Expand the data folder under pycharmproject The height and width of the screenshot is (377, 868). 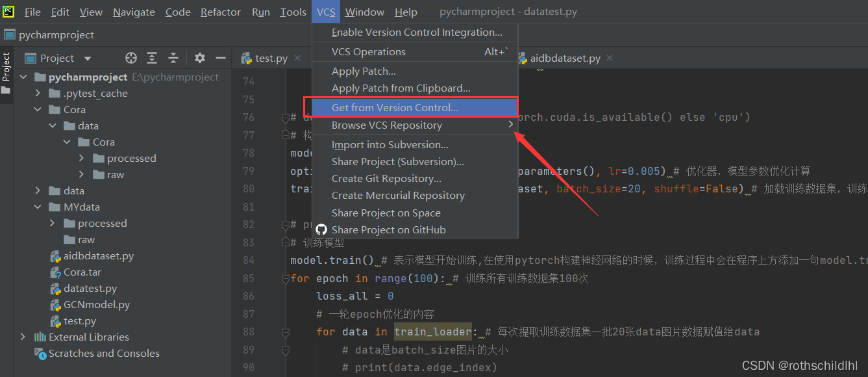pos(38,190)
